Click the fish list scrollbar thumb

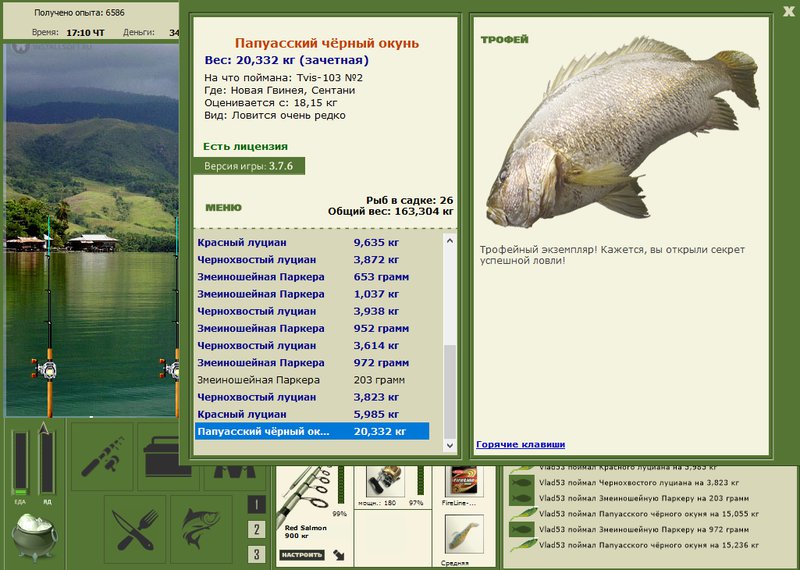click(449, 390)
